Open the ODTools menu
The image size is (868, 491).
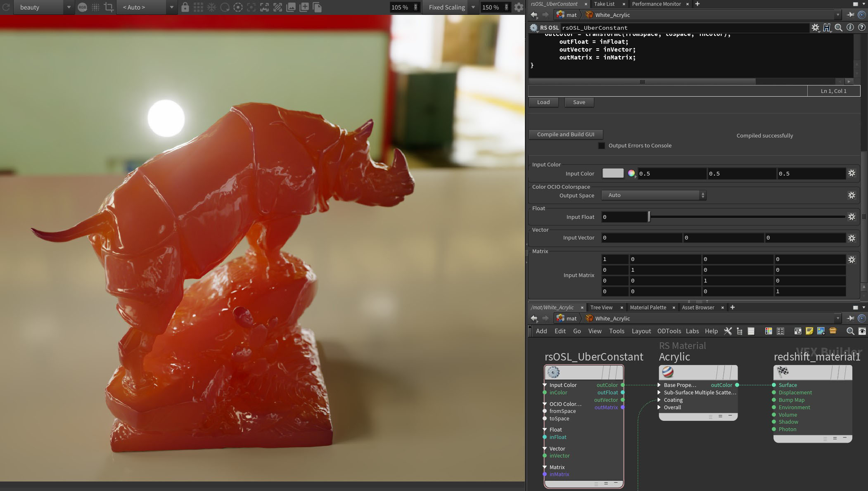(669, 331)
